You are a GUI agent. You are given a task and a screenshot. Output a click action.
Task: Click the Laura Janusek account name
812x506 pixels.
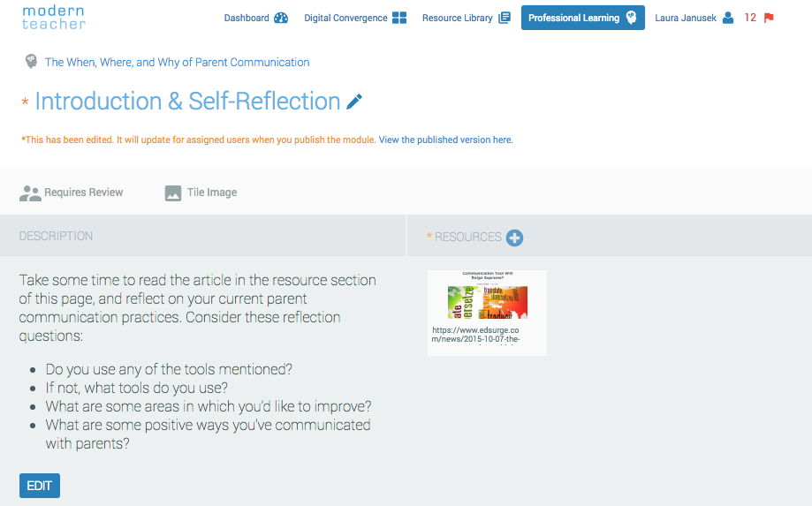click(685, 19)
